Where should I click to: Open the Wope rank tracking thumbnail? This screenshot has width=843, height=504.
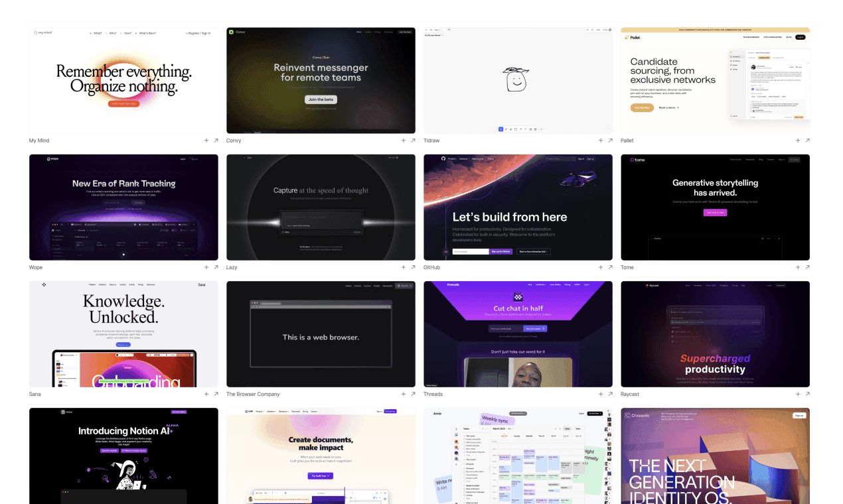(x=123, y=207)
